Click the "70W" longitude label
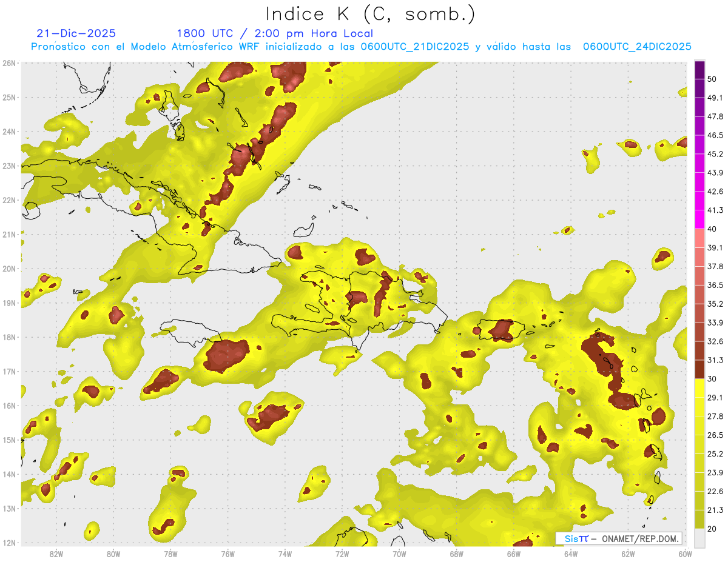 tap(399, 554)
